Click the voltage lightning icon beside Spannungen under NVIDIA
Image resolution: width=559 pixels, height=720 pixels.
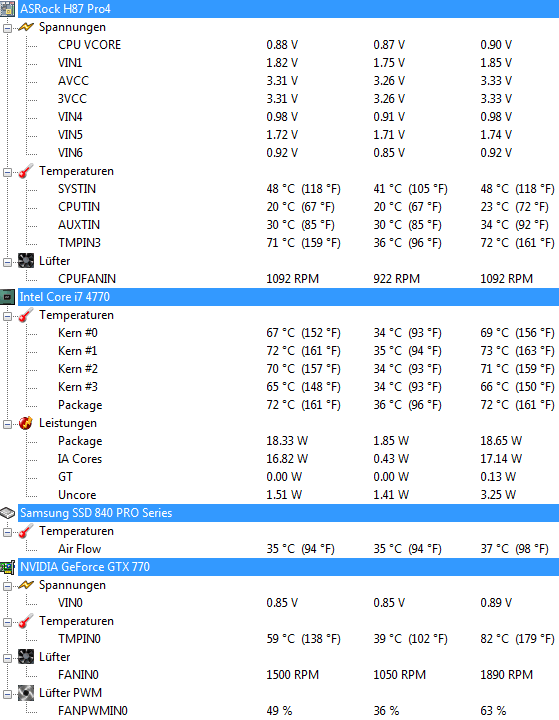(26, 585)
